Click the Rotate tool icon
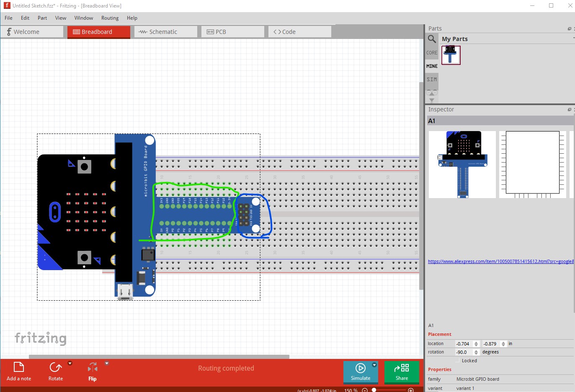 click(x=55, y=367)
